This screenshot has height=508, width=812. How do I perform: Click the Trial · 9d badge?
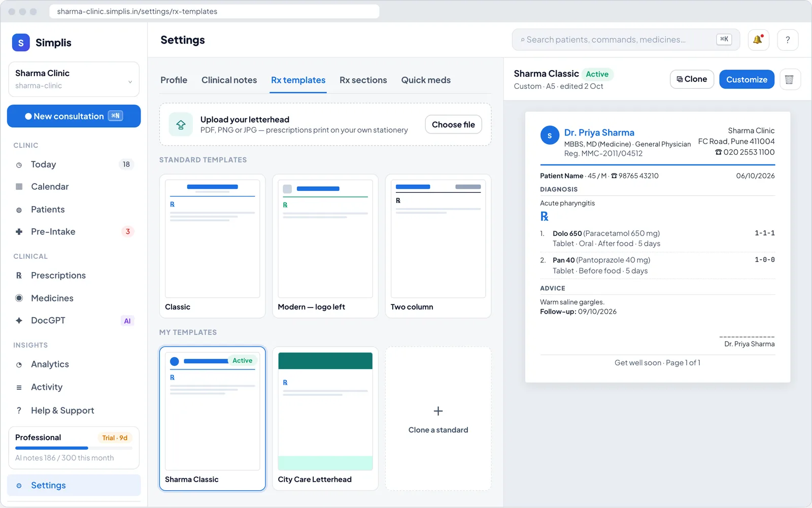point(115,438)
